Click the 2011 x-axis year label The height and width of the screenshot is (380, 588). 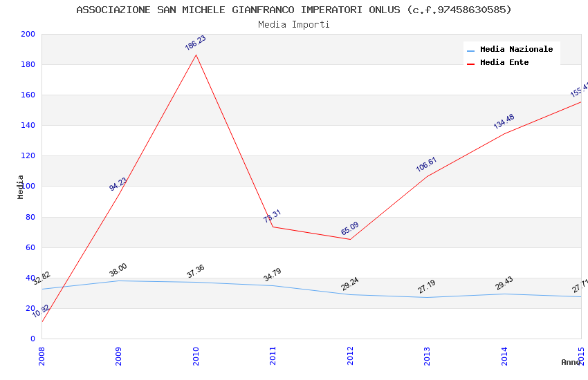273,356
